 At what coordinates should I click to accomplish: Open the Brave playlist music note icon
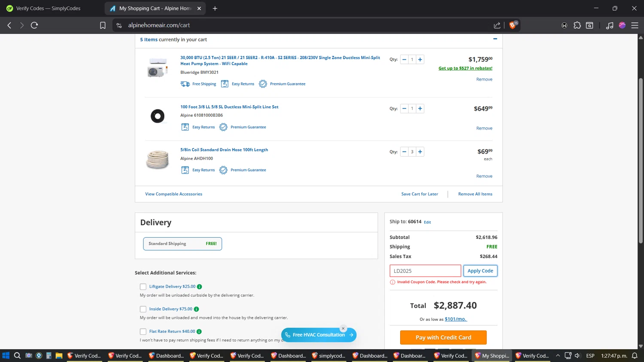click(x=610, y=25)
